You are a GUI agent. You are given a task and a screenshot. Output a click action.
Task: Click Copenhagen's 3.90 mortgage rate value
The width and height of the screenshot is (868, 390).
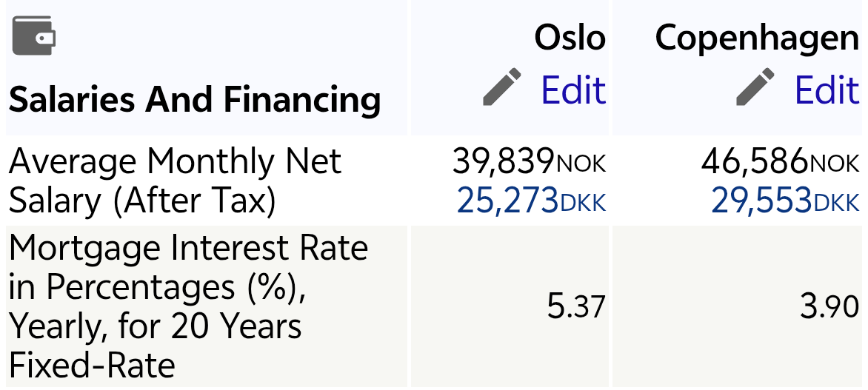tap(829, 306)
